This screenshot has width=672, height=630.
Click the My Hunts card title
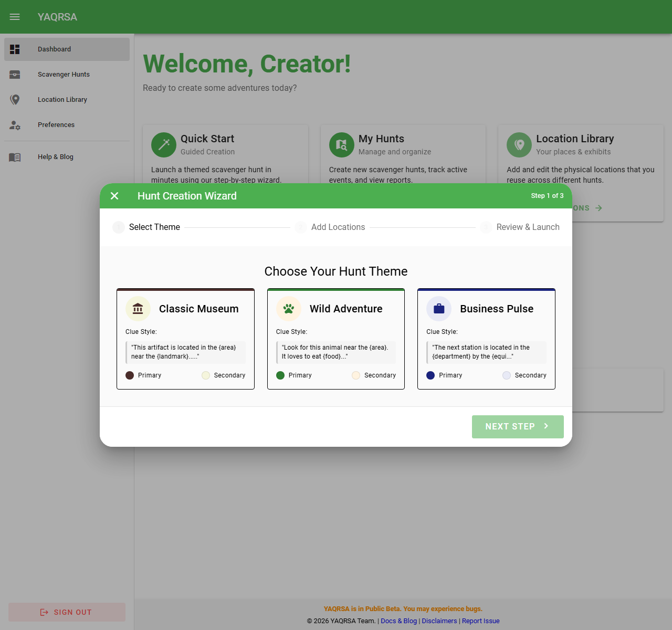coord(381,139)
